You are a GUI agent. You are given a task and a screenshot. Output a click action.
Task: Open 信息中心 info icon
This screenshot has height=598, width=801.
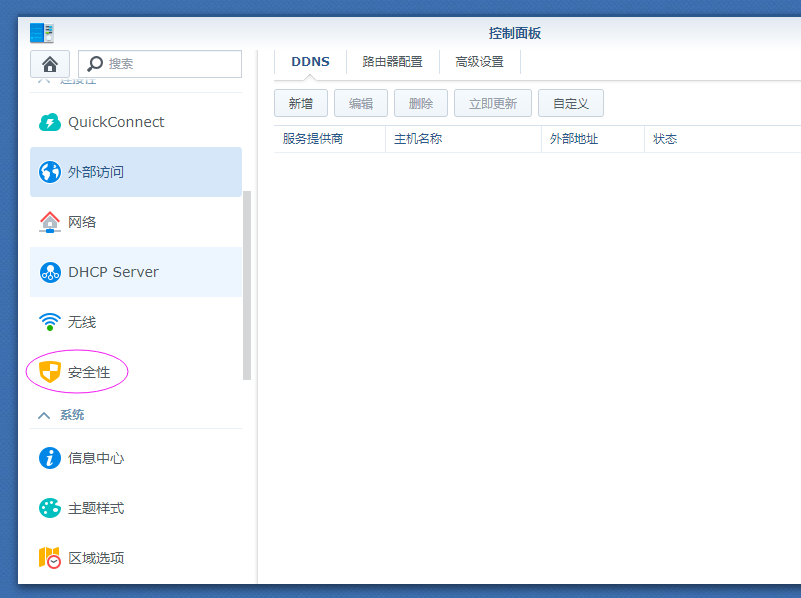[x=50, y=458]
